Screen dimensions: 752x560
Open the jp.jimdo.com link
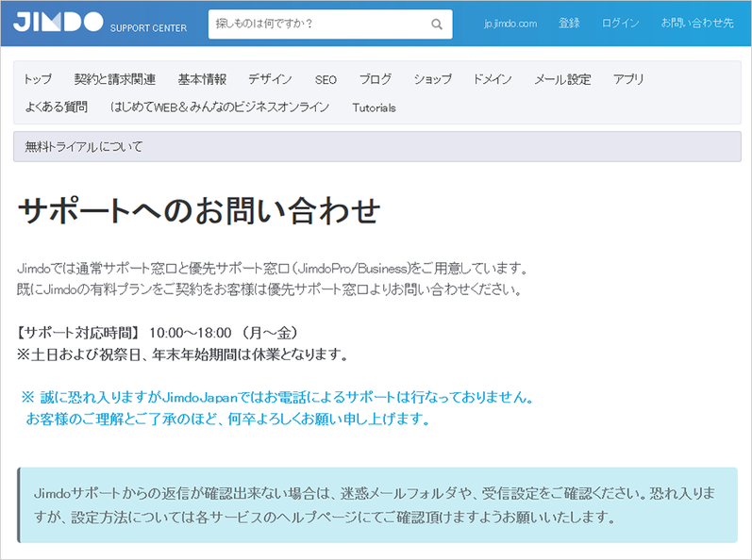point(510,23)
